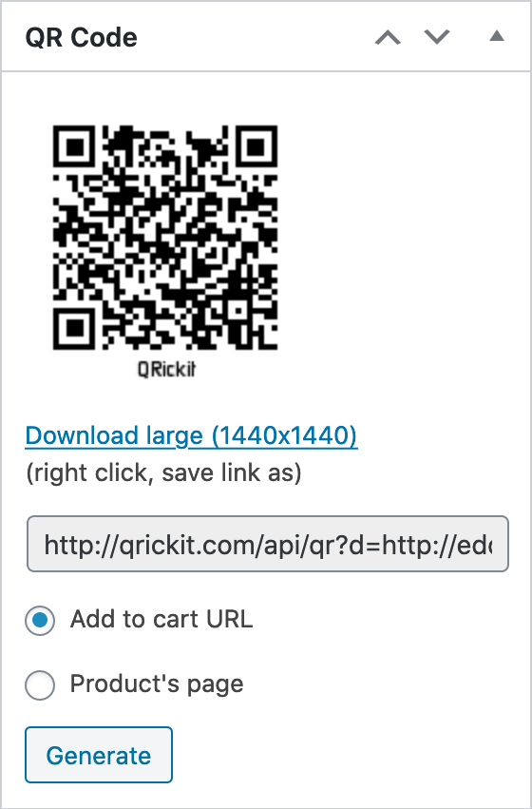Move the QR Code panel down
This screenshot has width=532, height=809.
[x=437, y=37]
